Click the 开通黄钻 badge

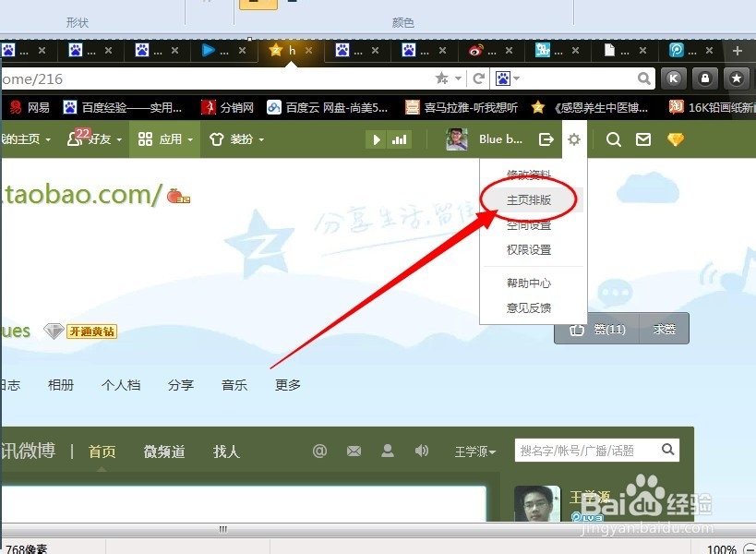91,331
